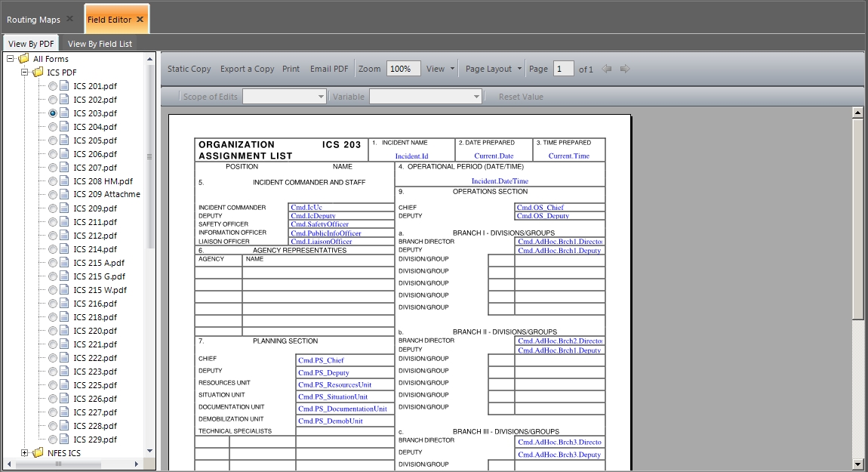Click the Reset Value button
This screenshot has height=472, width=868.
point(520,97)
